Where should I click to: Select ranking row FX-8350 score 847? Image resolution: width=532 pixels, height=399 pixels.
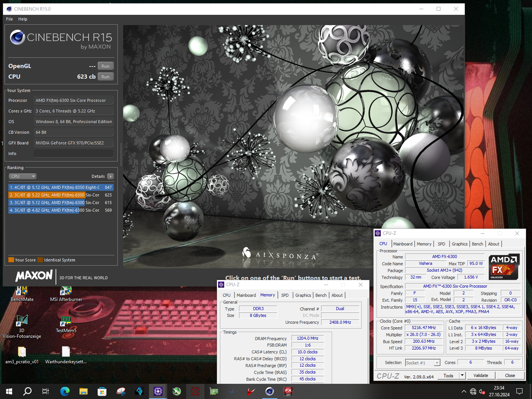[x=61, y=187]
